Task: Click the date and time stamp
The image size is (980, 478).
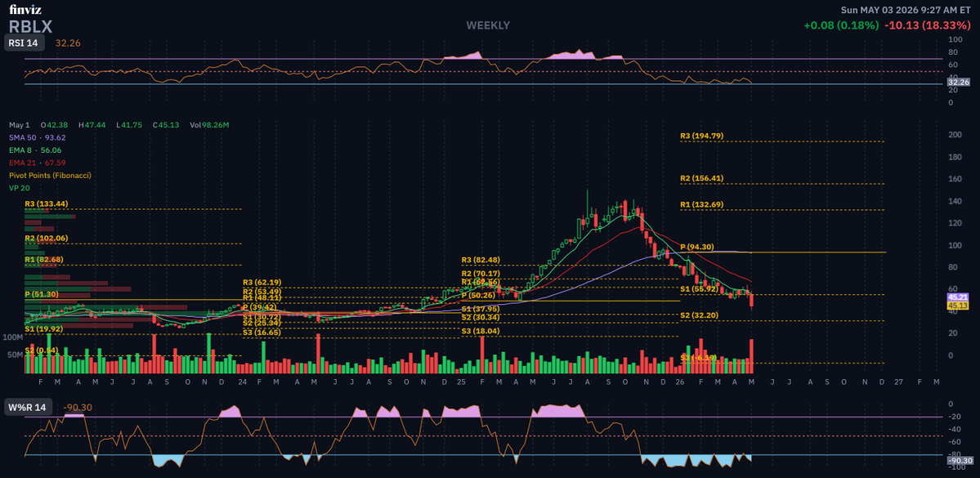Action: [x=905, y=9]
